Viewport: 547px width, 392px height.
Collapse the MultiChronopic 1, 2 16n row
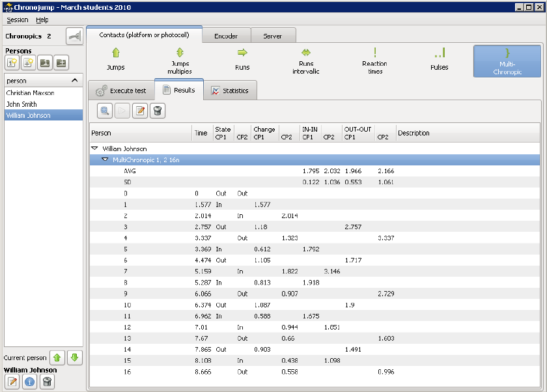(x=105, y=160)
